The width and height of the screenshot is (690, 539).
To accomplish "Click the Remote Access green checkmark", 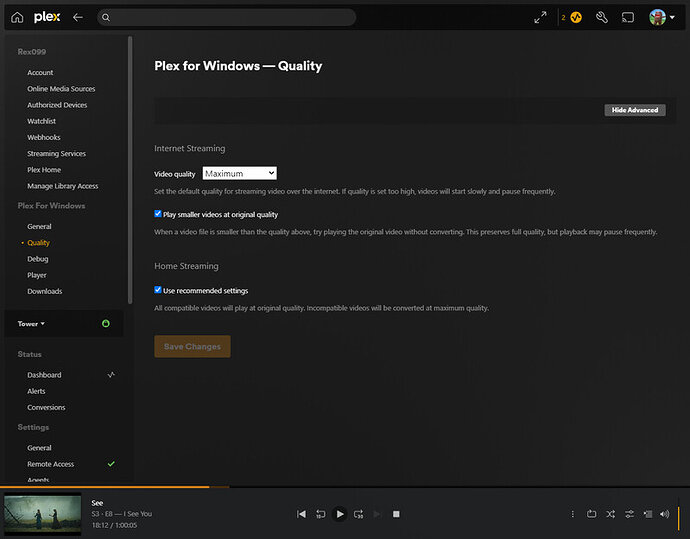I will 111,464.
